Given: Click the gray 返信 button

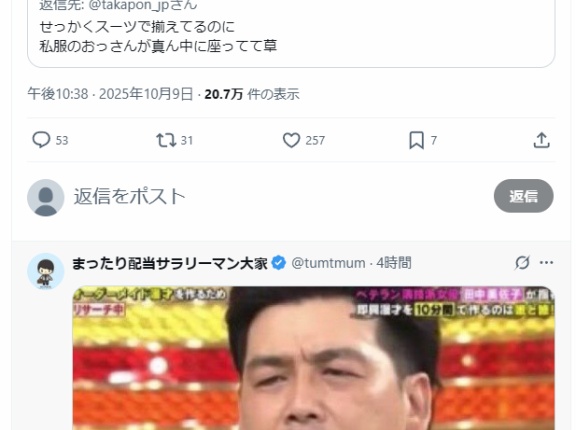Looking at the screenshot, I should (523, 196).
